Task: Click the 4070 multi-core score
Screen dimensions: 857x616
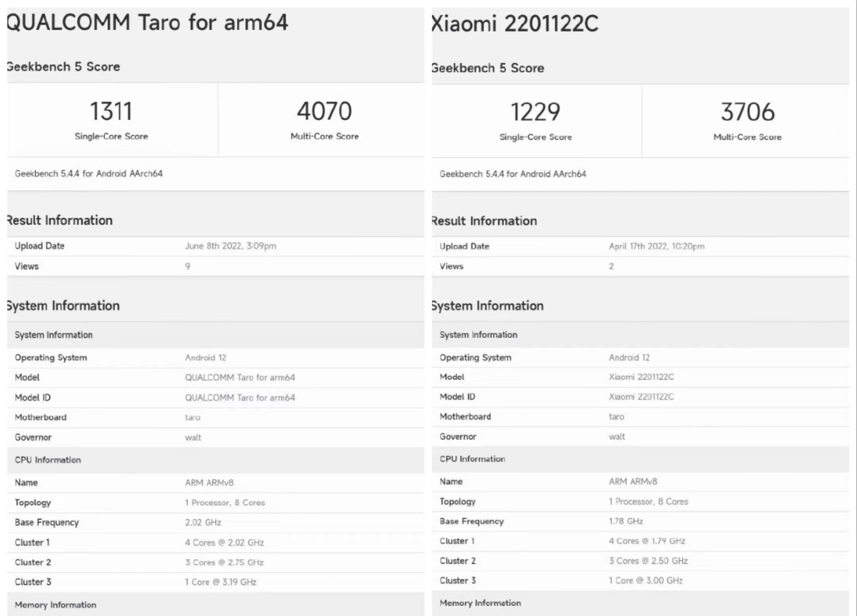Action: pyautogui.click(x=324, y=111)
